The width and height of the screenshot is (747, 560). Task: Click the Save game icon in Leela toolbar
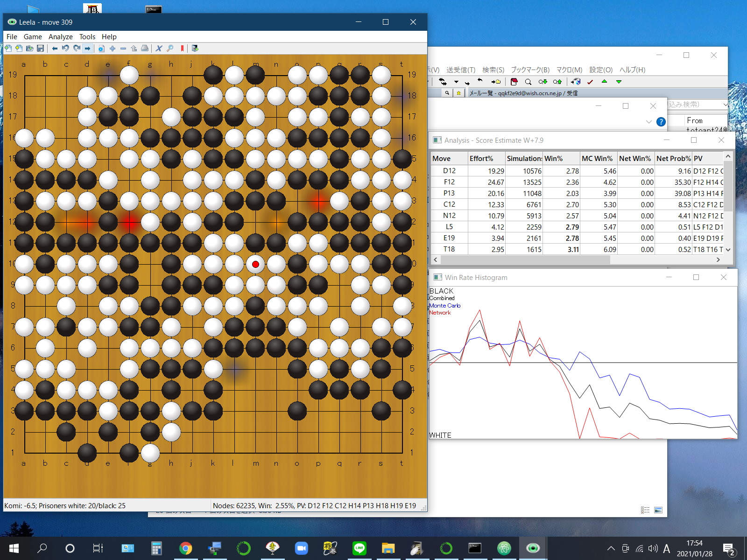[x=41, y=49]
